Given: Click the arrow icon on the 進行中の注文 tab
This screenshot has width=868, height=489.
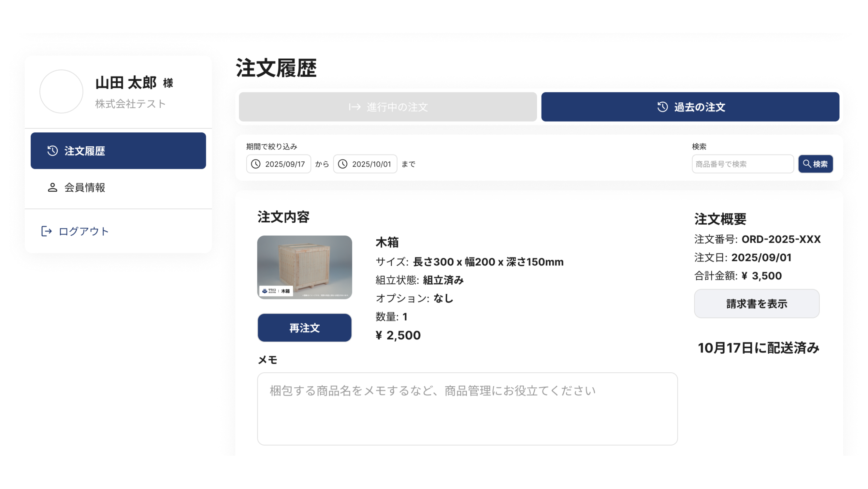Looking at the screenshot, I should click(354, 107).
